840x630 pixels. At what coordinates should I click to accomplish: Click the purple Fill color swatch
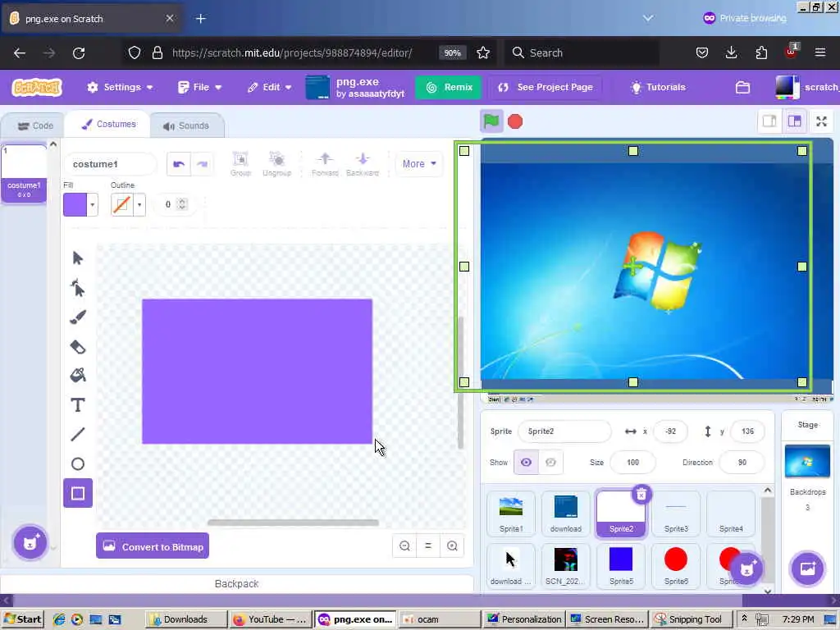[x=75, y=204]
